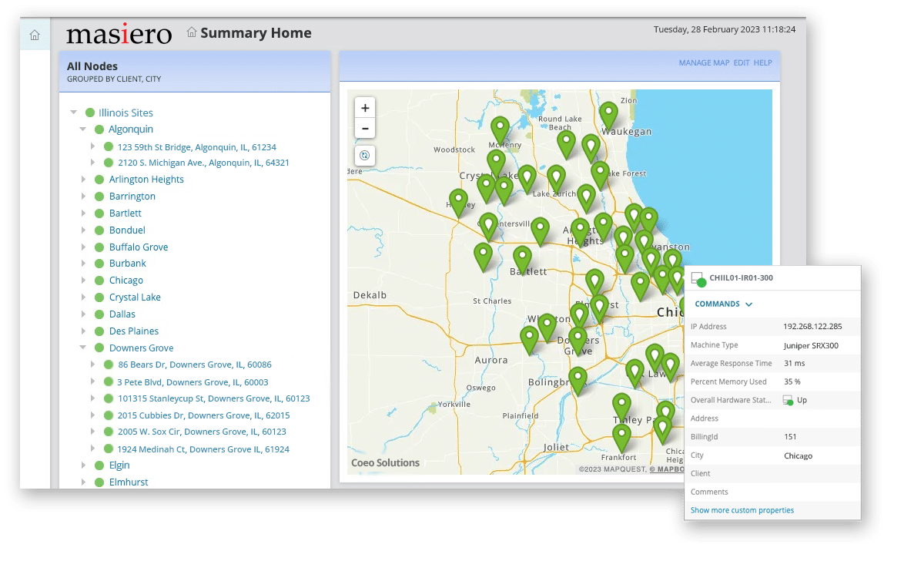924x578 pixels.
Task: Click Show more custom properties
Action: (742, 509)
